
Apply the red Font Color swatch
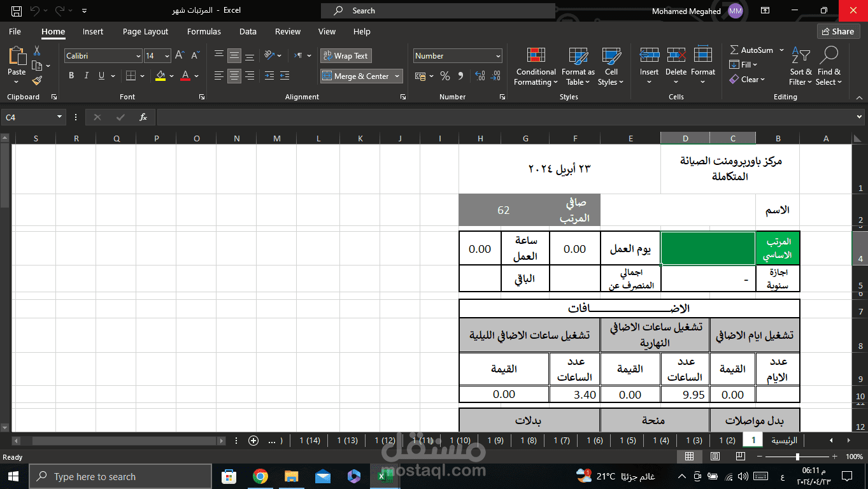[x=185, y=76]
